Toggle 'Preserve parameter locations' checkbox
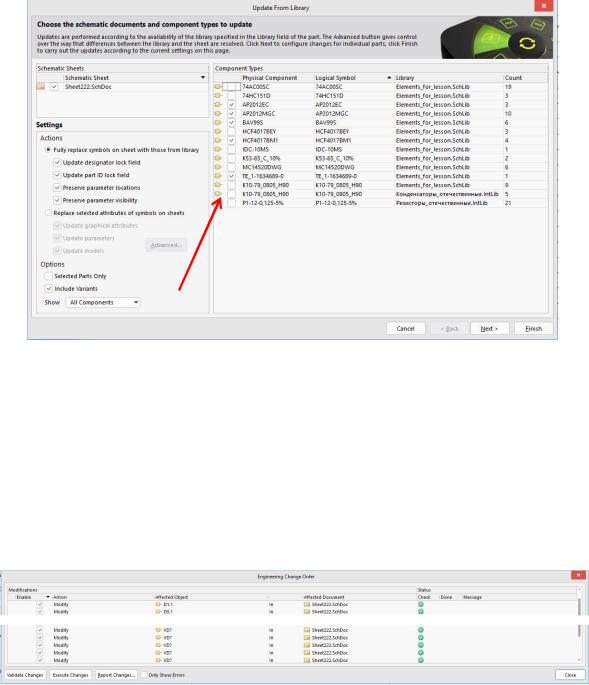The height and width of the screenshot is (685, 589). tap(57, 187)
